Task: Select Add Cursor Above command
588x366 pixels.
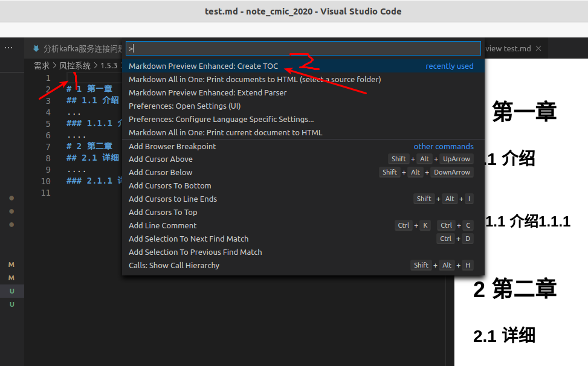Action: coord(303,159)
